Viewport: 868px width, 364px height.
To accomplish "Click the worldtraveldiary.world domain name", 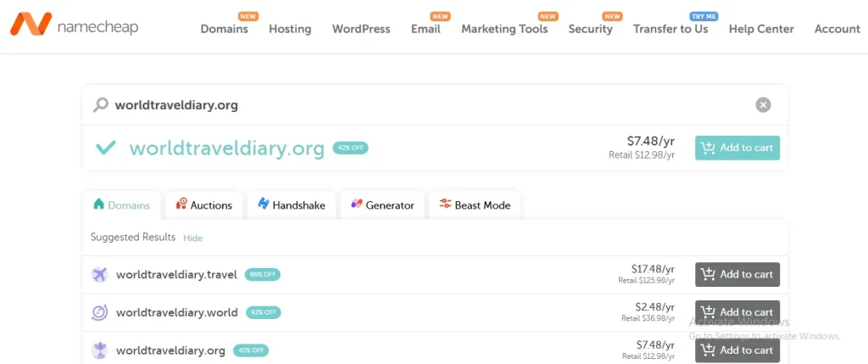I will point(177,312).
